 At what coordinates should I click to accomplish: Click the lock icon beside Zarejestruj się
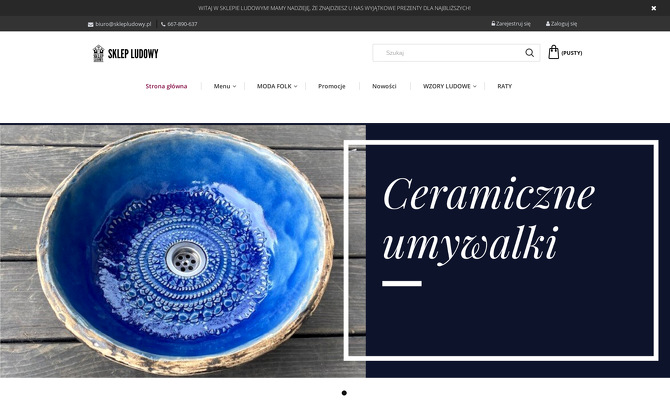pyautogui.click(x=493, y=24)
